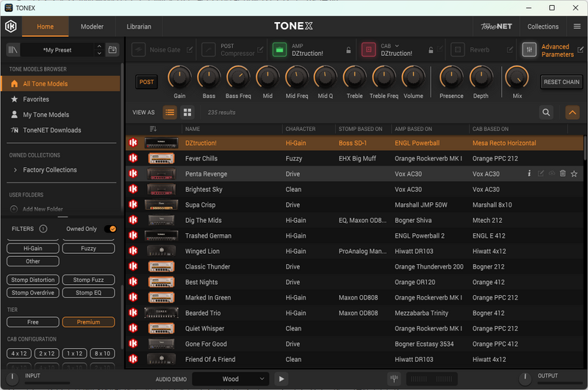The image size is (588, 390).
Task: Open the Audio Demo Wood dropdown
Action: pos(231,379)
